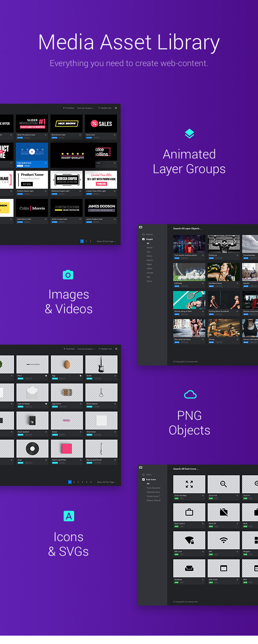Image resolution: width=258 pixels, height=644 pixels.
Task: Expand Show 20 Per Page in objects panel
Action: coord(106,482)
